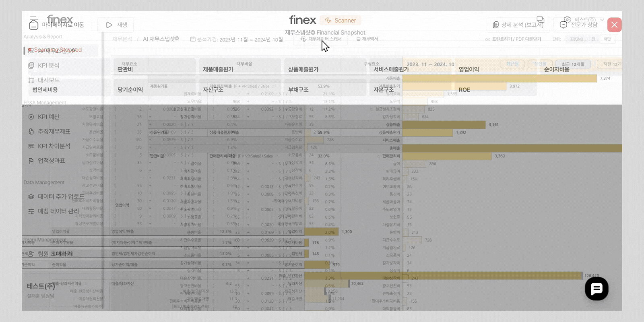The width and height of the screenshot is (644, 322).
Task: Open KPI 분석 in the sidebar
Action: [x=48, y=66]
